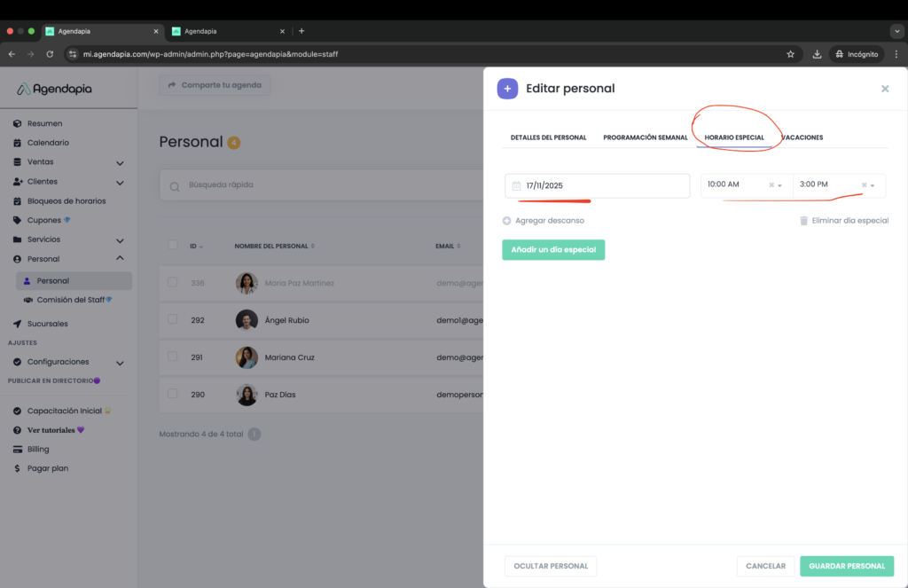Check the box for Mariana Cruz row
908x588 pixels.
pyautogui.click(x=173, y=357)
